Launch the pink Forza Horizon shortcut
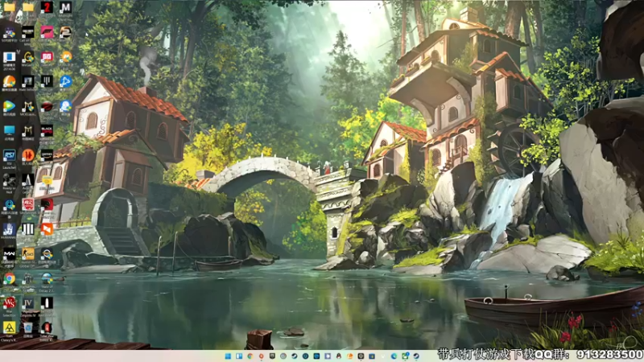 (x=47, y=32)
